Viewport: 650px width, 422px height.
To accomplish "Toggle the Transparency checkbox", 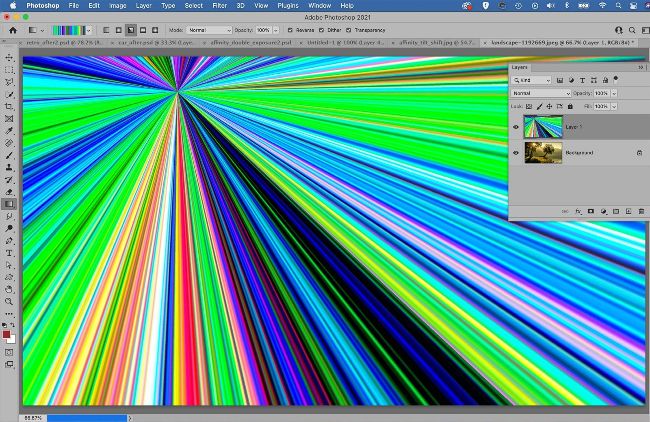I will (x=349, y=30).
